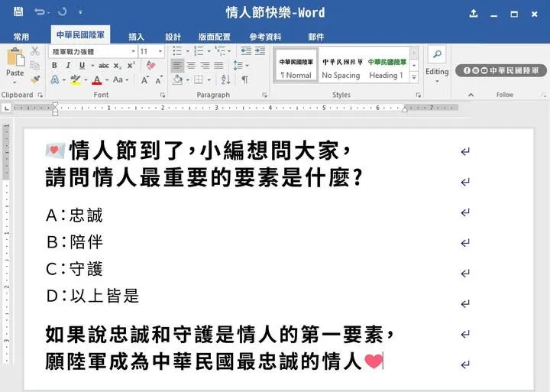550x392 pixels.
Task: Click the Shrink Font icon
Action: (x=159, y=80)
